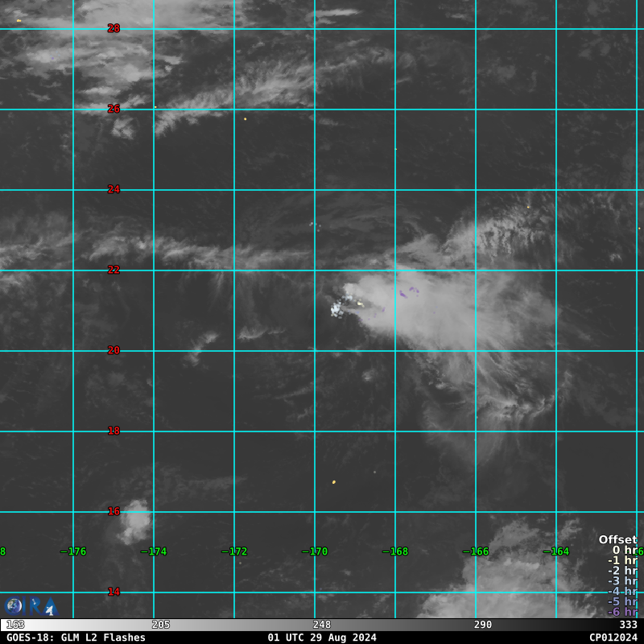
Task: Click the colorbar value 333
Action: tap(628, 625)
